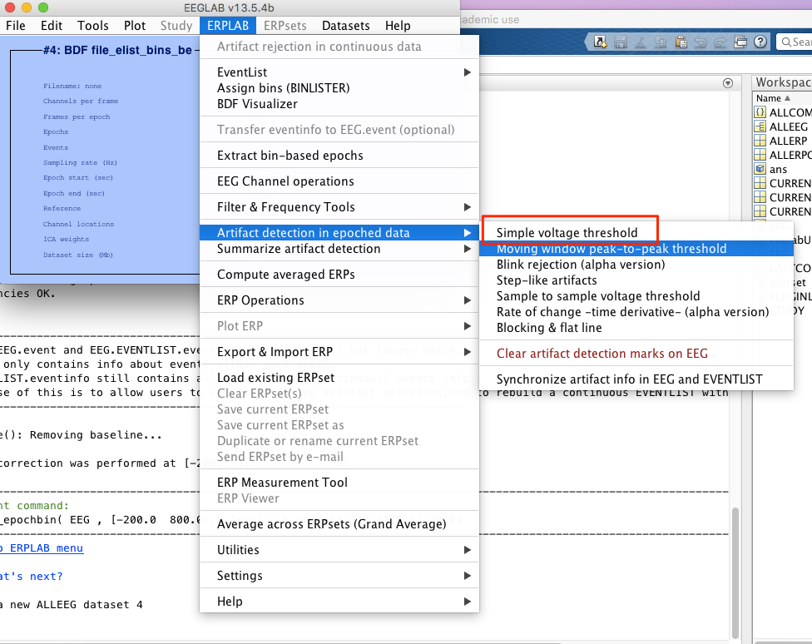812x644 pixels.
Task: Expand ERP Operations submenu
Action: click(x=339, y=300)
